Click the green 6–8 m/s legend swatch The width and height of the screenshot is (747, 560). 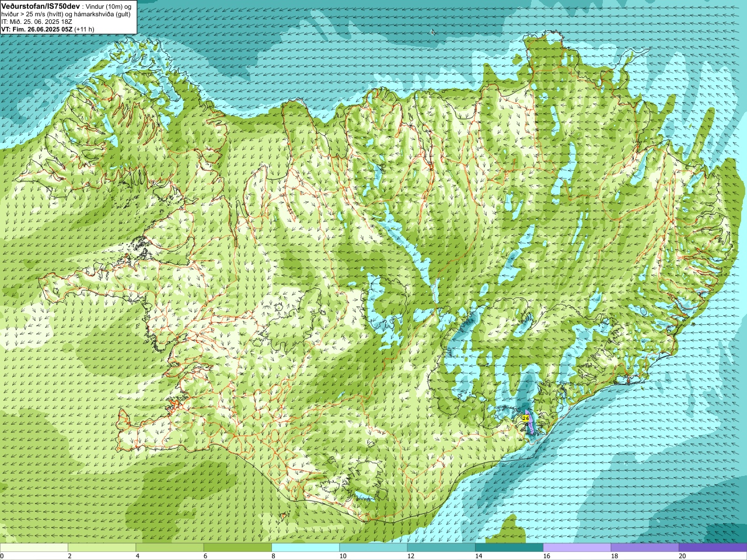238,548
